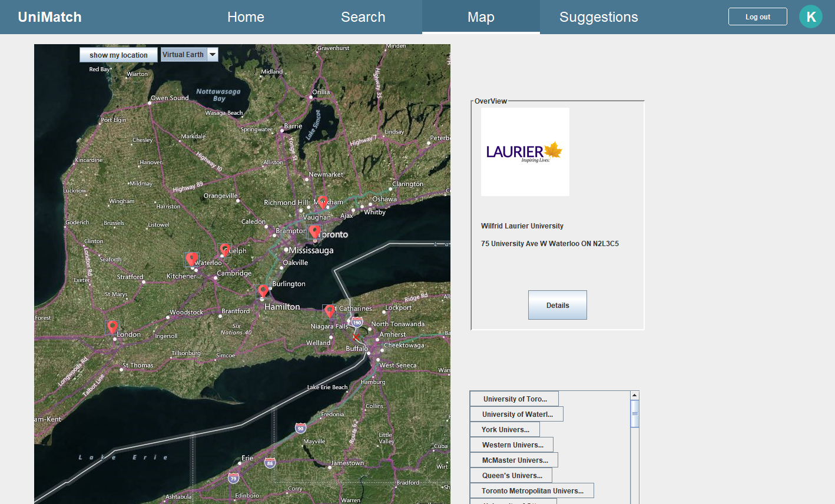Click the Laurier logo thumbnail
This screenshot has width=835, height=504.
[x=525, y=152]
